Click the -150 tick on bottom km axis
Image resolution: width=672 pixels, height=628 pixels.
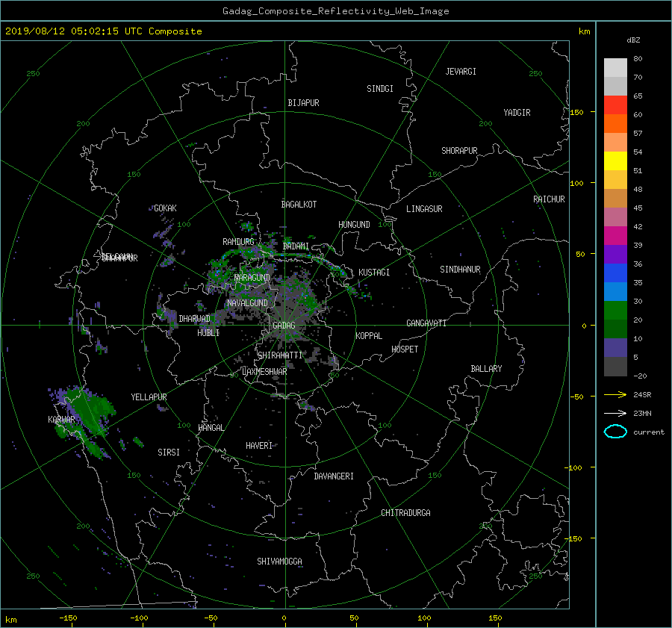(x=68, y=618)
